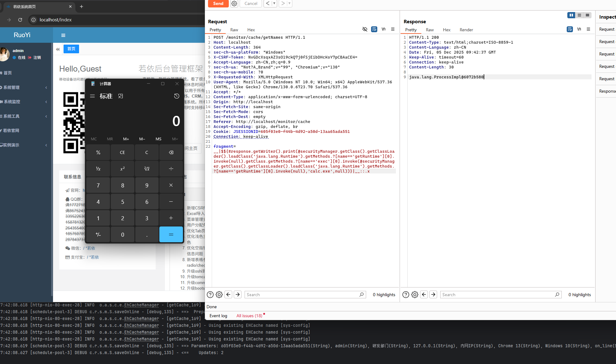Toggle hide non-printable characters in Request
Screen dimensions: 616x364
365,29
